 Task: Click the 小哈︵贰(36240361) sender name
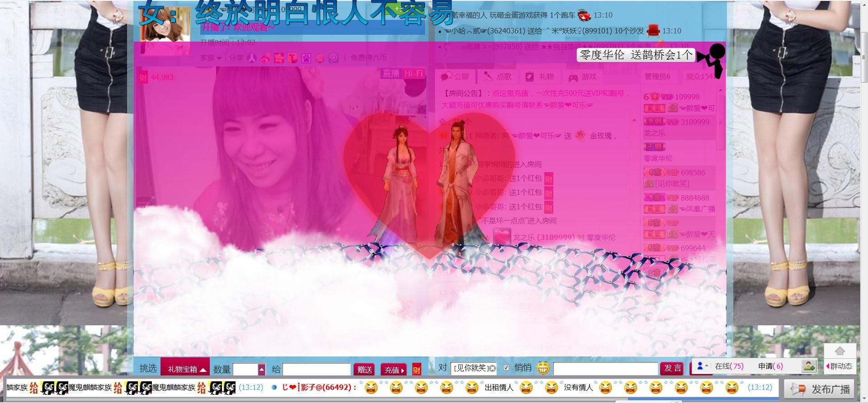485,31
